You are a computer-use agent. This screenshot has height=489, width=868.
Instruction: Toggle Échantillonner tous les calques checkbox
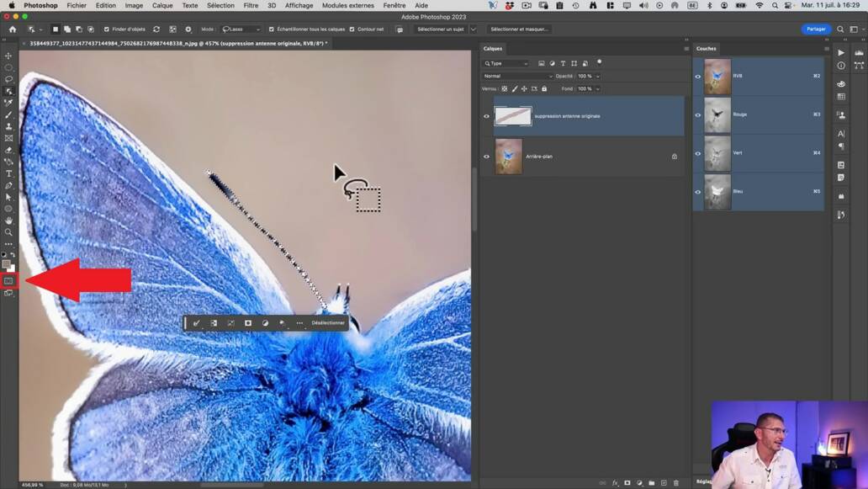[x=271, y=29]
